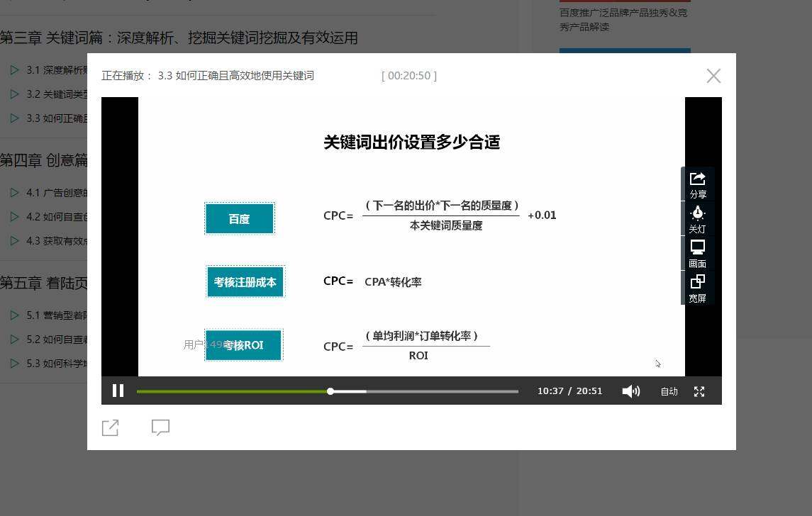Open the 自动 quality selector
This screenshot has width=812, height=516.
(669, 391)
